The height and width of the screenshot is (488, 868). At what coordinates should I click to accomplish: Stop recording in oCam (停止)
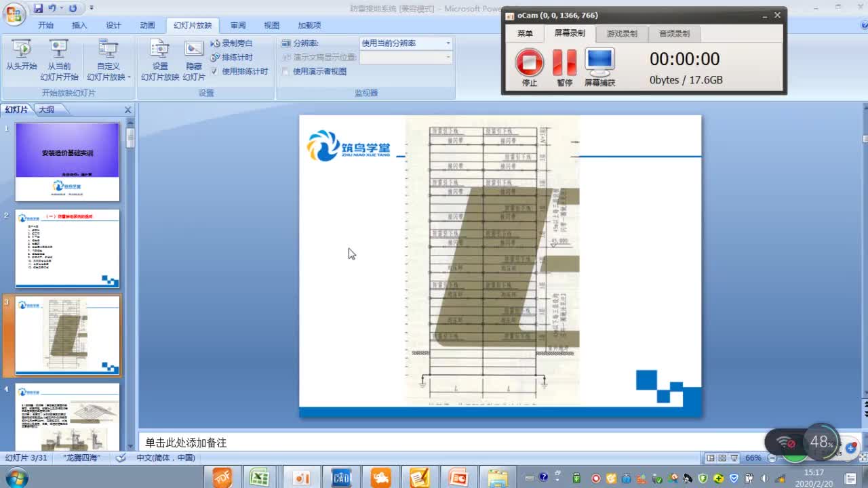530,67
